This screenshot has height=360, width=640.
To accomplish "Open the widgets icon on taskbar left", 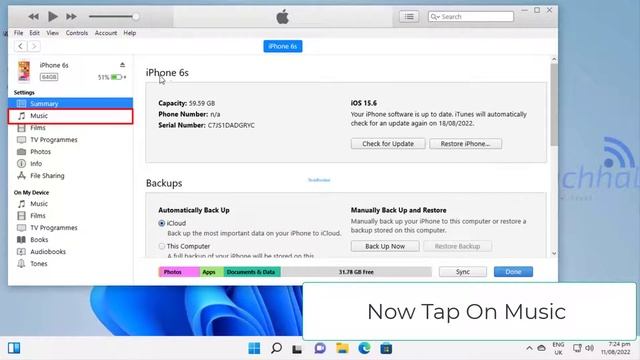I will click(14, 348).
